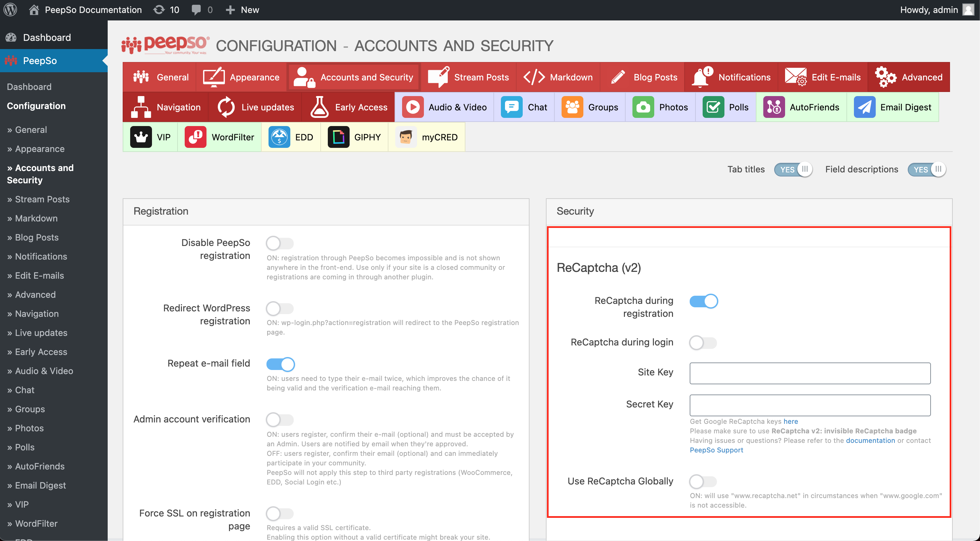980x541 pixels.
Task: Open the documentation link
Action: click(x=870, y=440)
